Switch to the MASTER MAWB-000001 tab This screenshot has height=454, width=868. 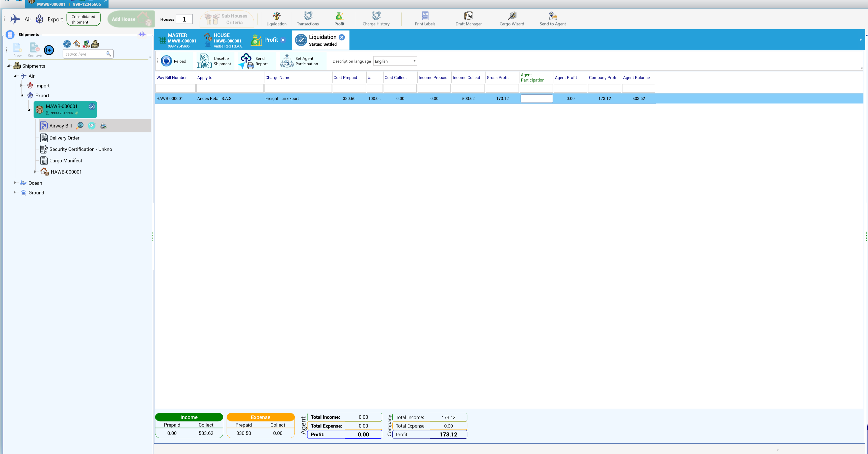pos(177,40)
